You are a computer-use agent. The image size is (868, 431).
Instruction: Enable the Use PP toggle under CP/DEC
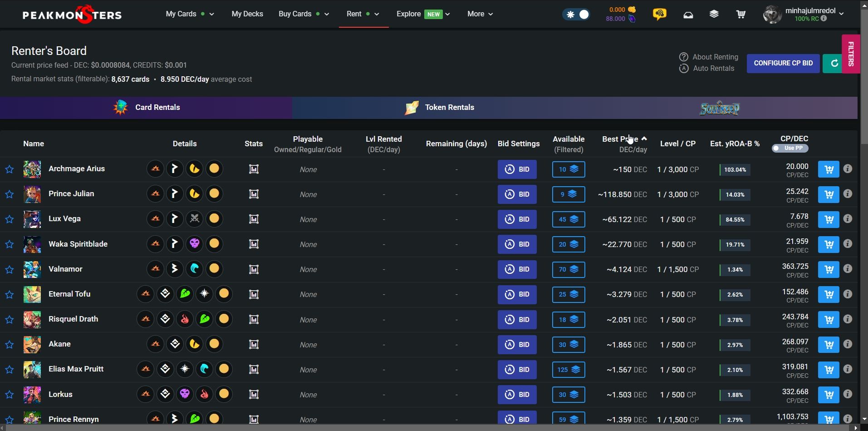[790, 148]
